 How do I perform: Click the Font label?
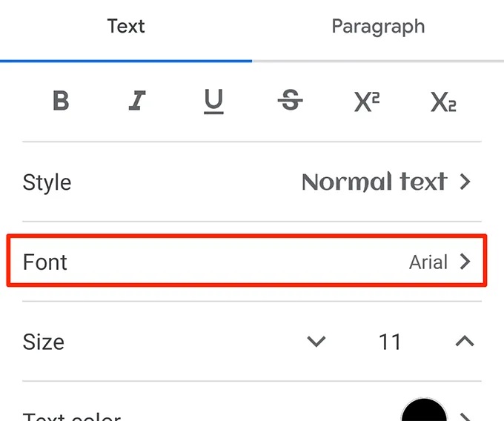pyautogui.click(x=45, y=262)
